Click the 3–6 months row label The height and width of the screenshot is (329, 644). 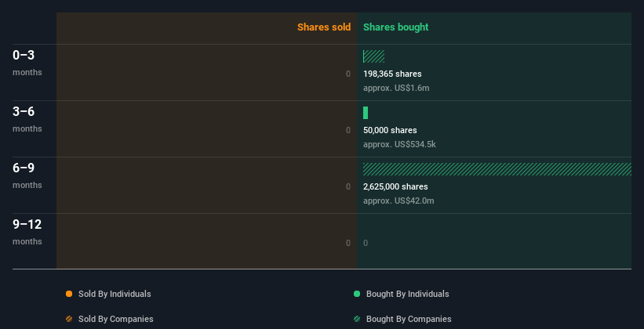27,119
